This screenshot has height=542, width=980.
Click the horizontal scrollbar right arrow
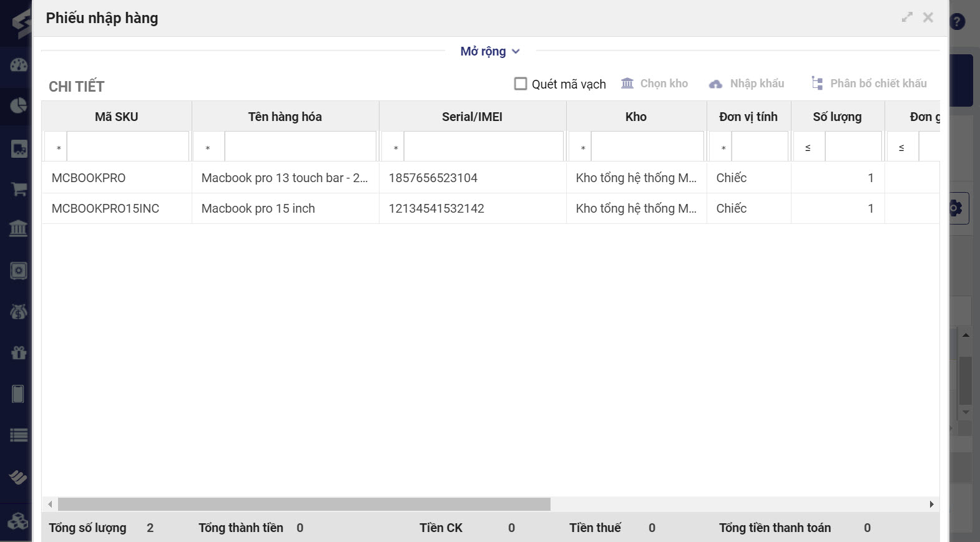tap(931, 504)
